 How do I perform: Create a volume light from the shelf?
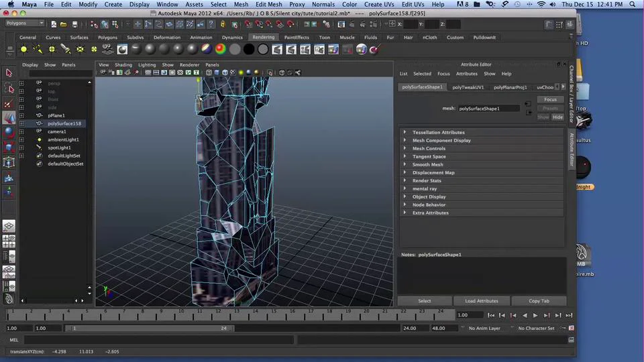tap(94, 50)
